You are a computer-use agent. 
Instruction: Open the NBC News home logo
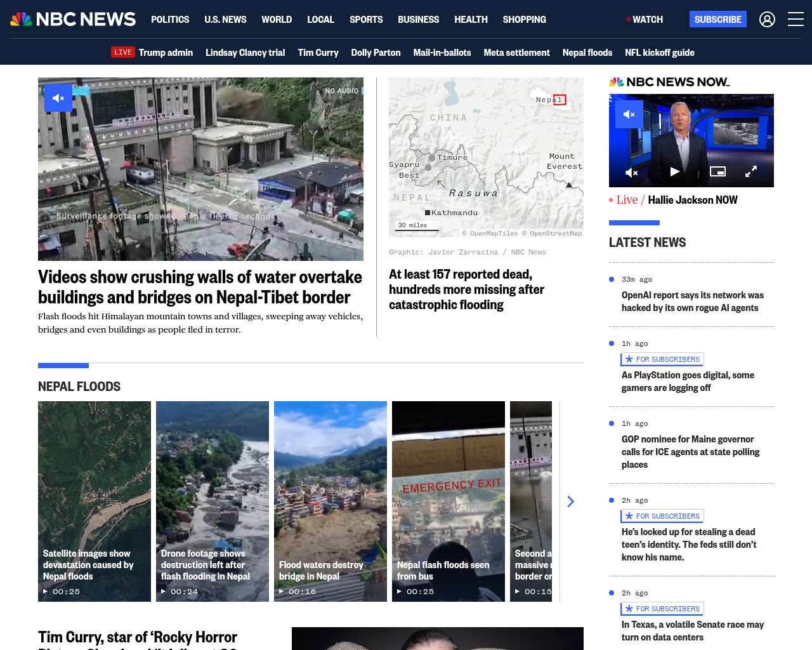73,20
